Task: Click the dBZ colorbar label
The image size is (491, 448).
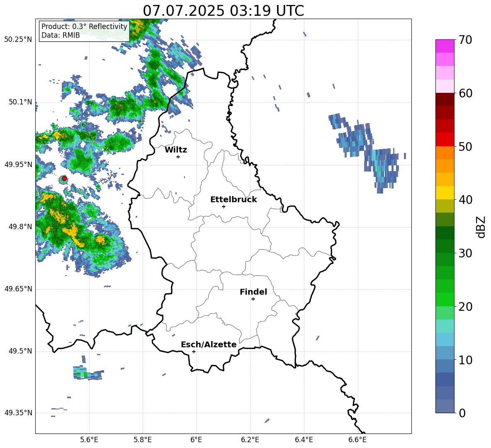Action: coord(481,227)
